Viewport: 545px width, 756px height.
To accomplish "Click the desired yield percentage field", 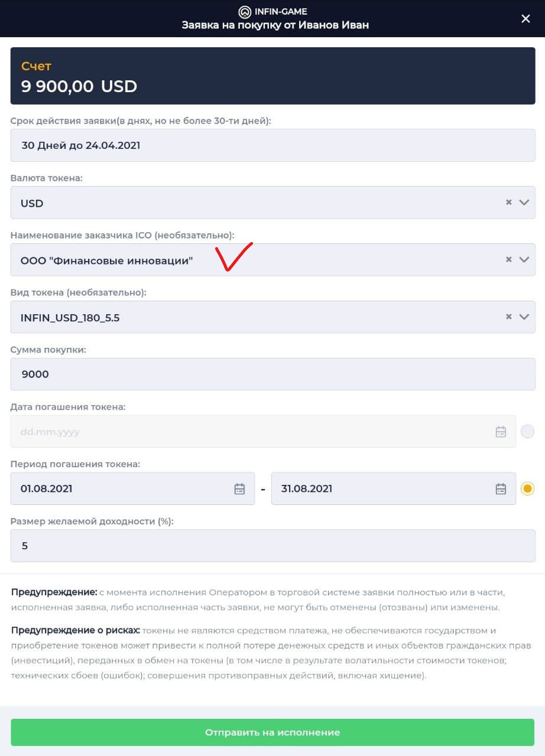I will click(272, 546).
